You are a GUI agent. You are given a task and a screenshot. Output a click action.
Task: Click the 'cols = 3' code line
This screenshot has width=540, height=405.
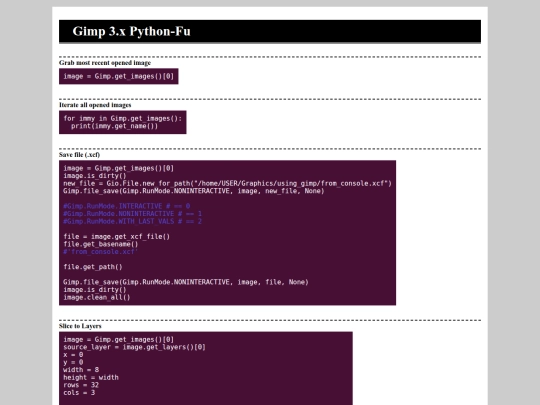pos(79,392)
